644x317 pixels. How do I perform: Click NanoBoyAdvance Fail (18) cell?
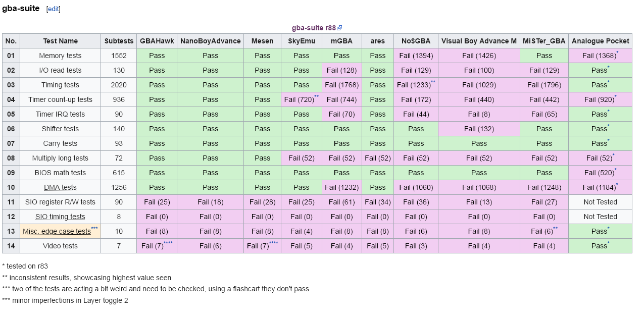210,202
